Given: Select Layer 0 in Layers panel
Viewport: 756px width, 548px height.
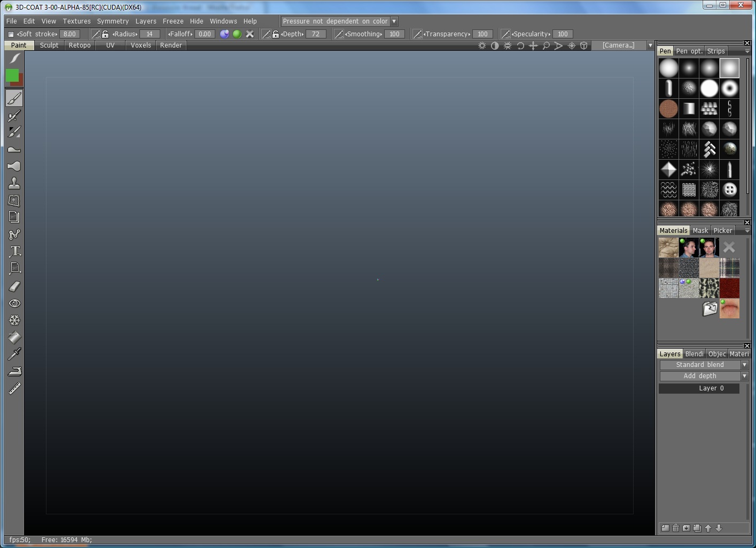Looking at the screenshot, I should pyautogui.click(x=699, y=388).
